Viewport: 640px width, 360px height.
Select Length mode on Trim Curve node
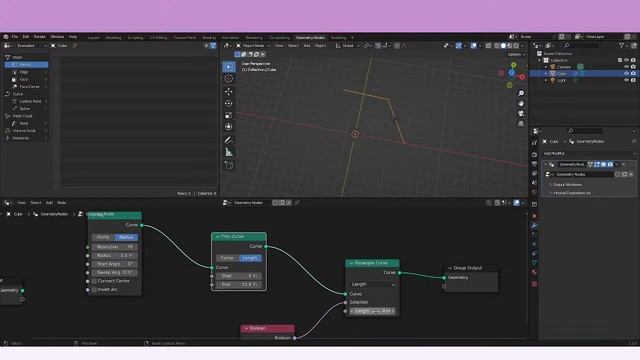click(x=250, y=258)
